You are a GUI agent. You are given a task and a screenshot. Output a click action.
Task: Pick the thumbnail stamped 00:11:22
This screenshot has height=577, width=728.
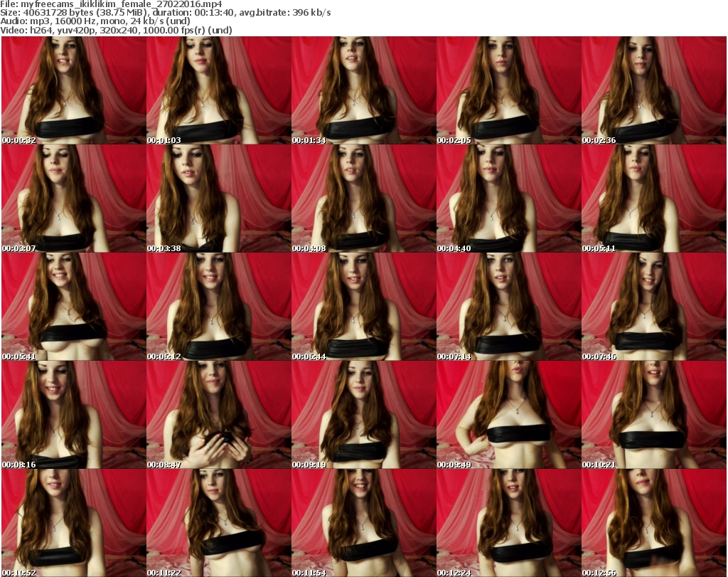[219, 523]
